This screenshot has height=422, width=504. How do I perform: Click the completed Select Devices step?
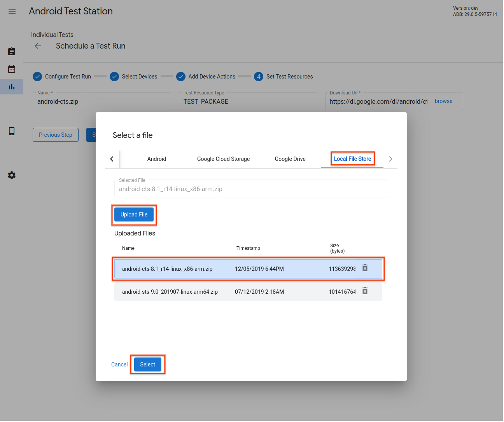tap(134, 77)
